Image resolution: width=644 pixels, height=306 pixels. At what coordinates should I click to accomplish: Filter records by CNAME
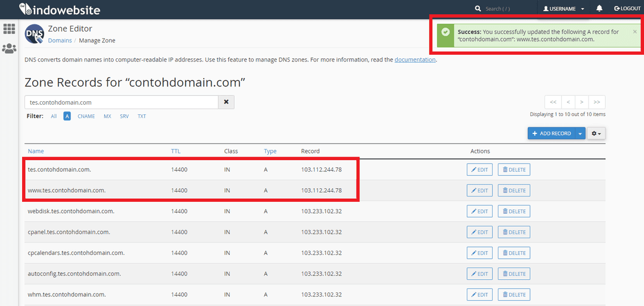click(86, 116)
